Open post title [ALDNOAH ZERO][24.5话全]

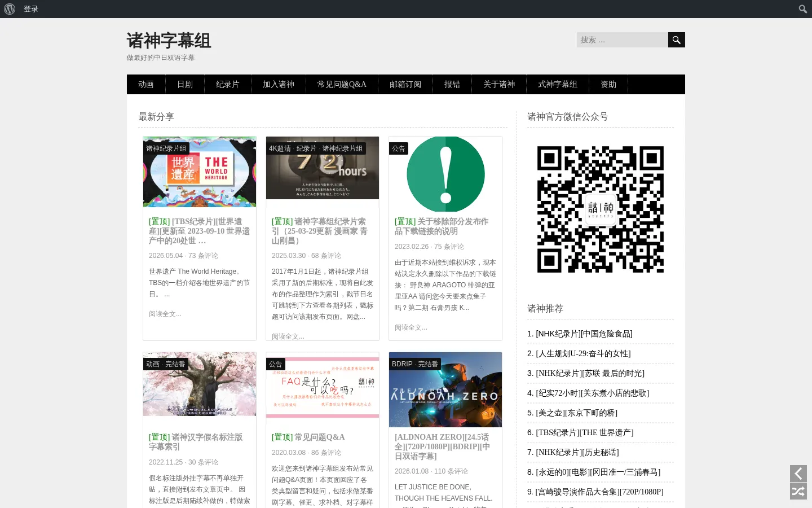(x=443, y=446)
